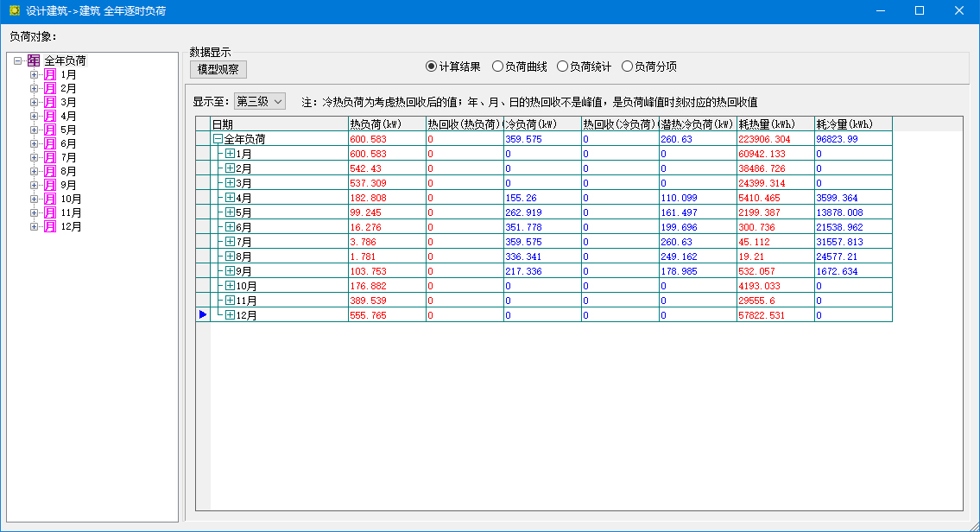Click the application icon in the title bar
This screenshot has width=980, height=532.
14,11
